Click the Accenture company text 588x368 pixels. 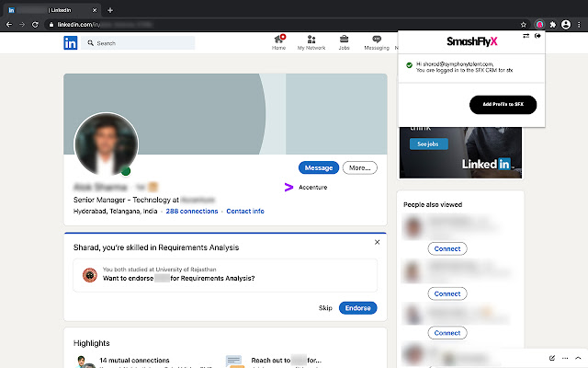(312, 187)
